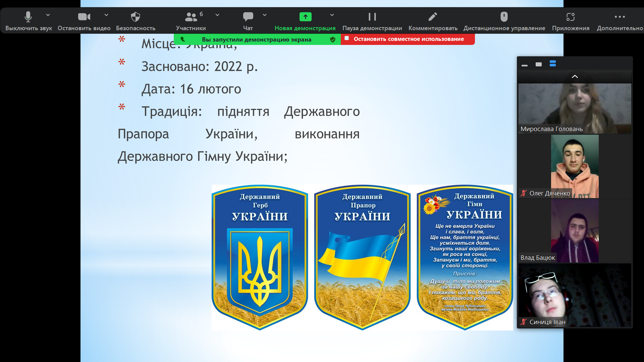Open the Чат chat icon
644x362 pixels.
pos(248,17)
